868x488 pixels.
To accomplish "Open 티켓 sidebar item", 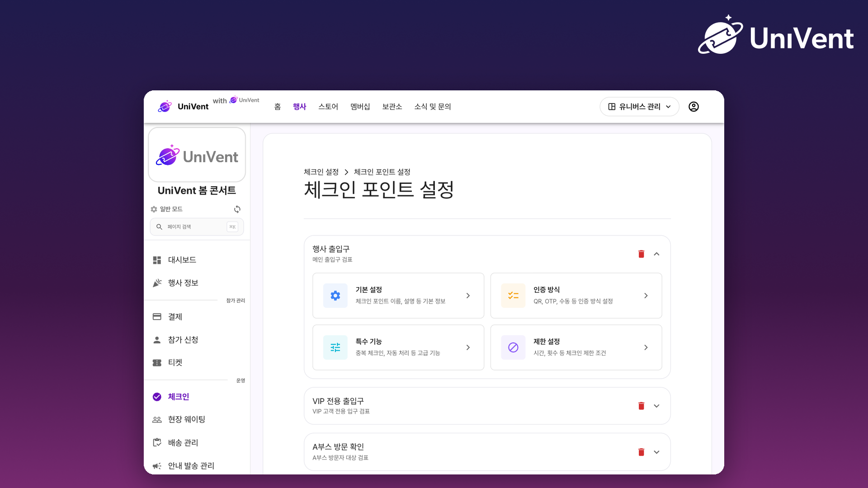I will pos(197,362).
